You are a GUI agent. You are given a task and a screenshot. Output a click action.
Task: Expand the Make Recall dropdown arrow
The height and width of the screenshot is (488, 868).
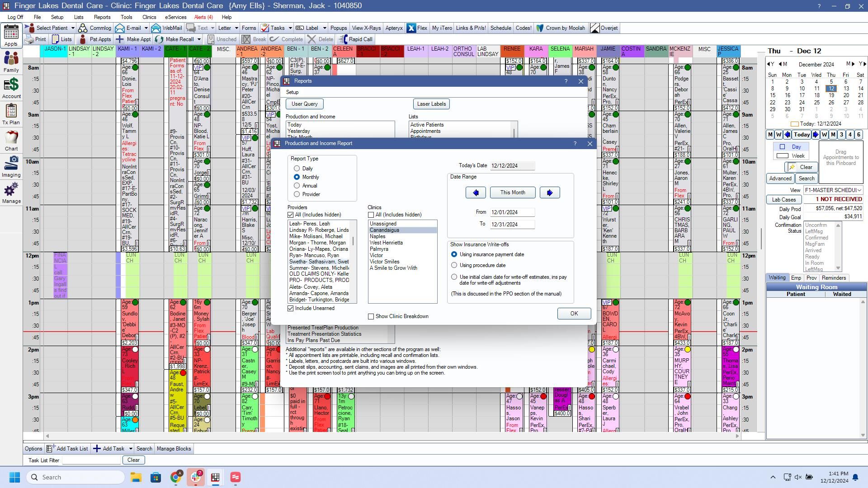coord(198,39)
